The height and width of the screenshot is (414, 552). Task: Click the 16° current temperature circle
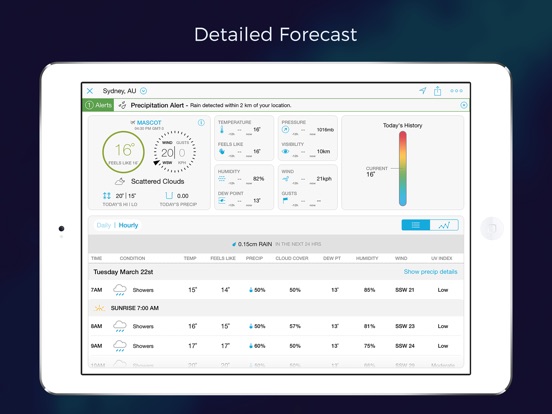tap(124, 152)
